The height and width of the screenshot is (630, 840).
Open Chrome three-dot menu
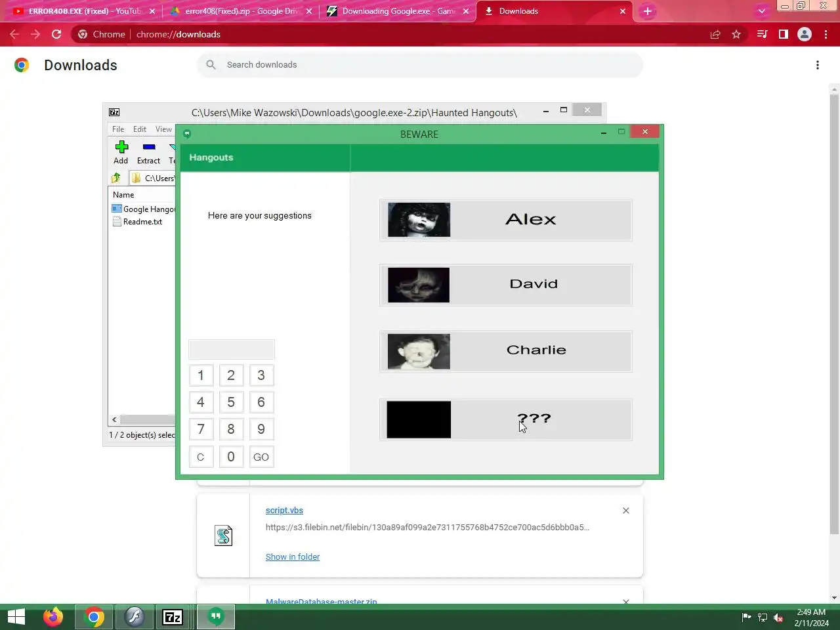[826, 34]
